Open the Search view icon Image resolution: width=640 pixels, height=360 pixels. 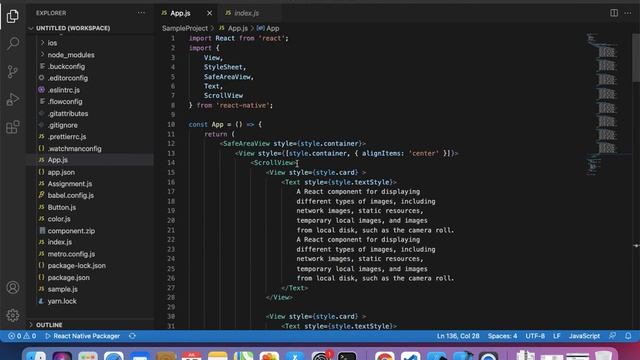point(13,43)
